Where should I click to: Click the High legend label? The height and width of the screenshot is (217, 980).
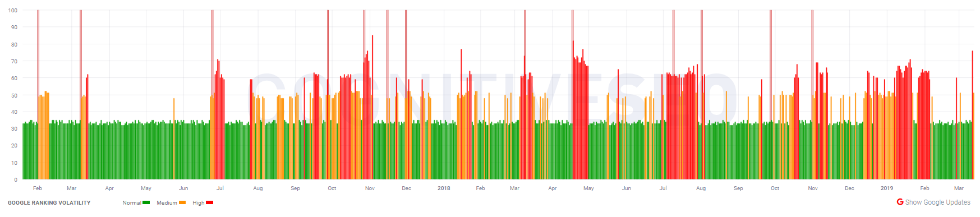click(198, 203)
